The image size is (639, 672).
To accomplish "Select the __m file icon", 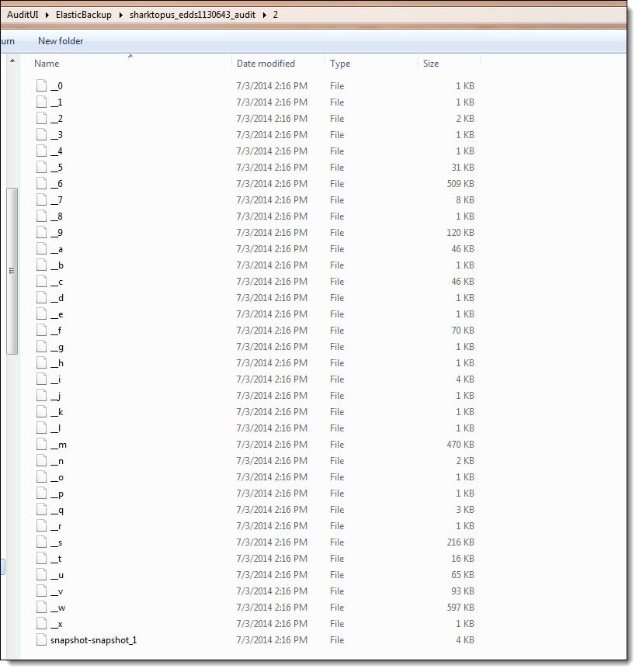I will pyautogui.click(x=42, y=445).
